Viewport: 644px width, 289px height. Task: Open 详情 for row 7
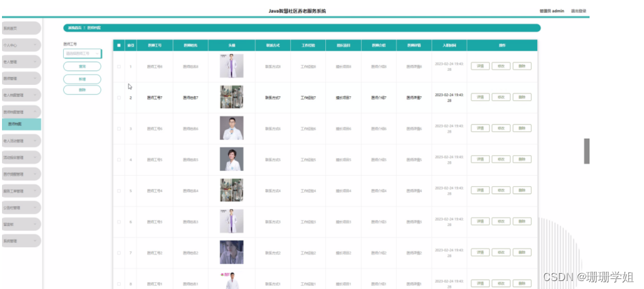click(x=480, y=253)
